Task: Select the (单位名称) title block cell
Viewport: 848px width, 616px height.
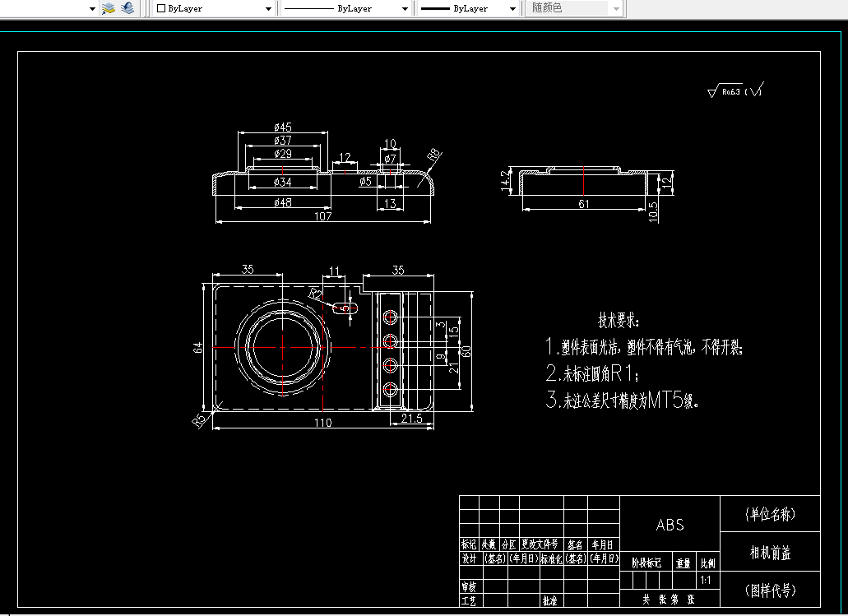Action: [770, 514]
